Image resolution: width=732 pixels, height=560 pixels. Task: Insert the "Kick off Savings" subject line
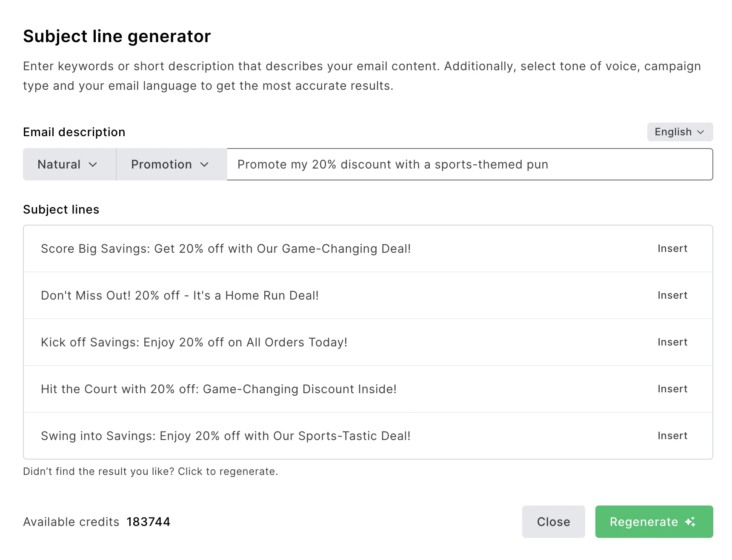click(x=672, y=342)
